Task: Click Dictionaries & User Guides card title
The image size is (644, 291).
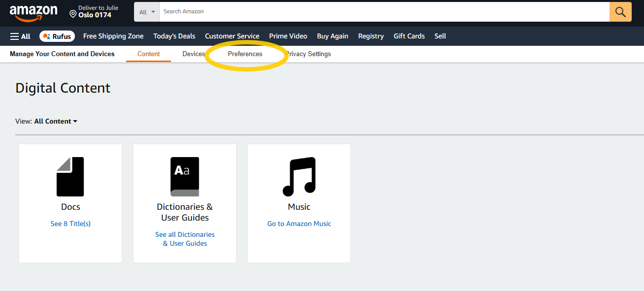Action: [185, 212]
